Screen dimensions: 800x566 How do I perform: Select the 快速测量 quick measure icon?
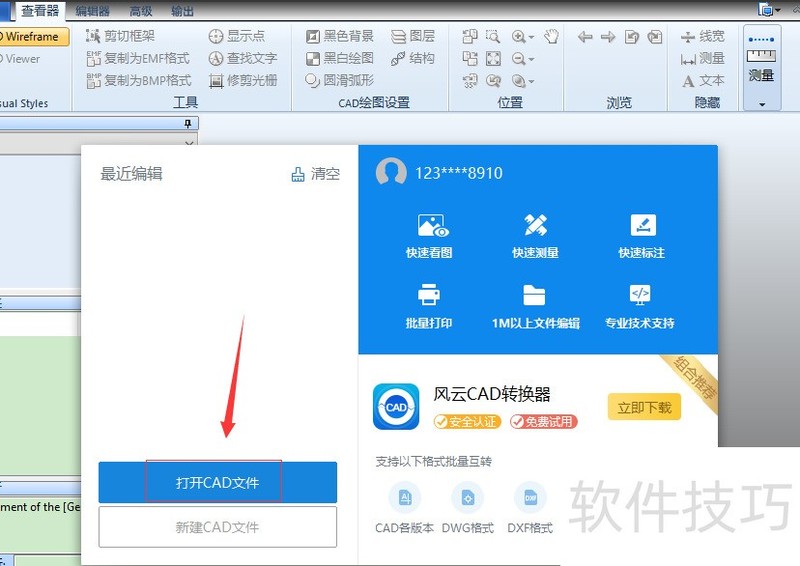tap(535, 226)
